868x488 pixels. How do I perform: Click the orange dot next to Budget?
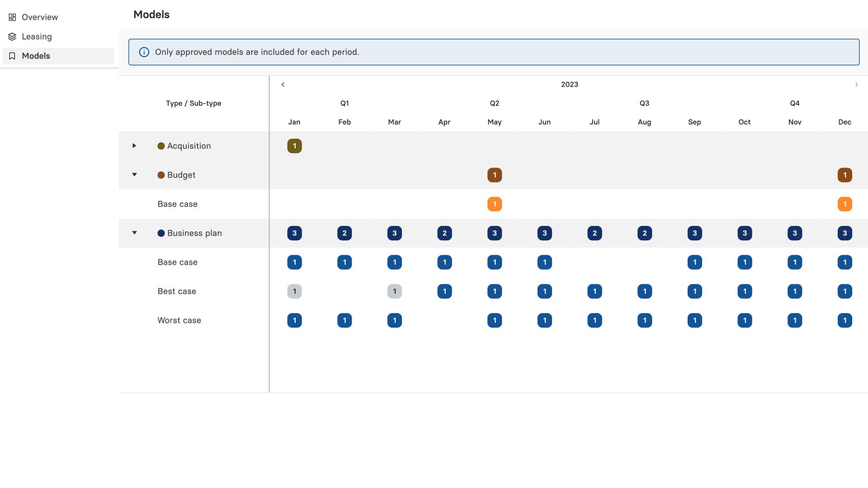point(161,175)
